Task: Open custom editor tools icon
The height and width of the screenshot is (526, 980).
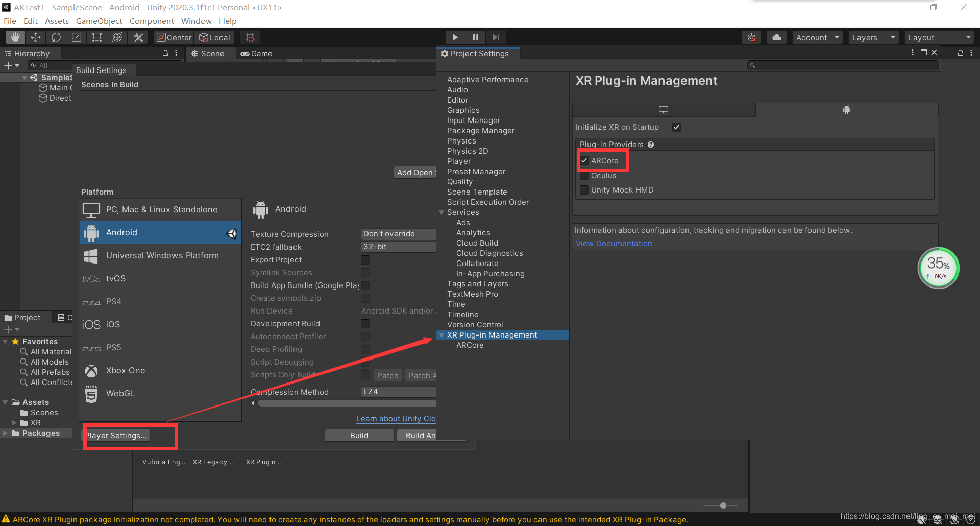Action: pos(138,37)
